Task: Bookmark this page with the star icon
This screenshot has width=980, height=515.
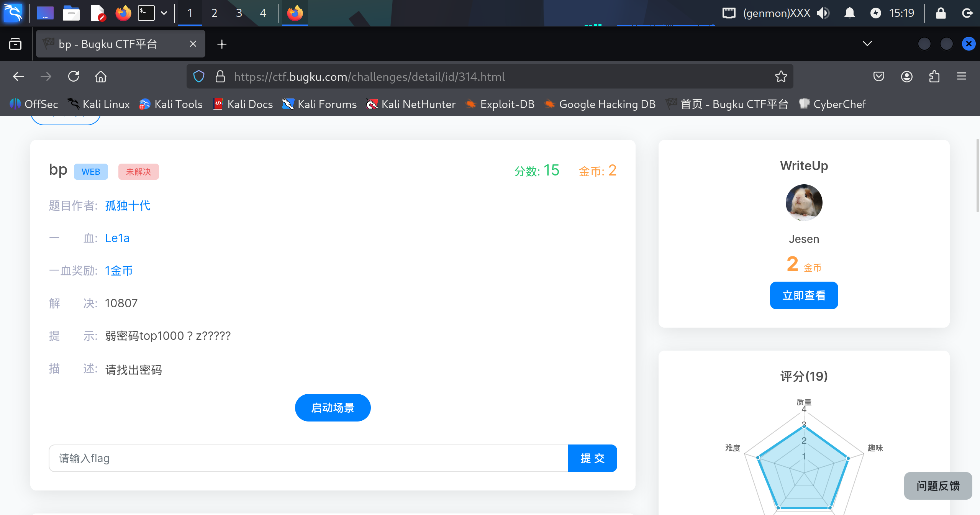Action: 781,77
